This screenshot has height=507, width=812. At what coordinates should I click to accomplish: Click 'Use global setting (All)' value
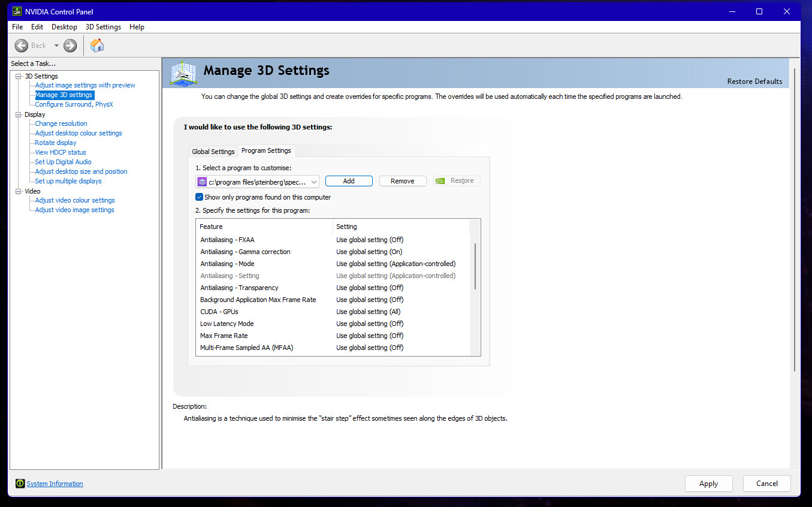[369, 312]
